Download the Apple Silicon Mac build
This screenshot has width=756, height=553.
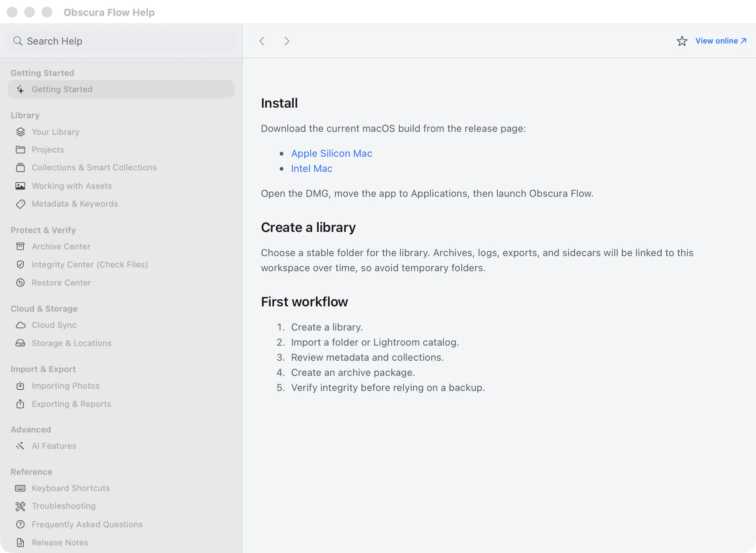coord(332,153)
